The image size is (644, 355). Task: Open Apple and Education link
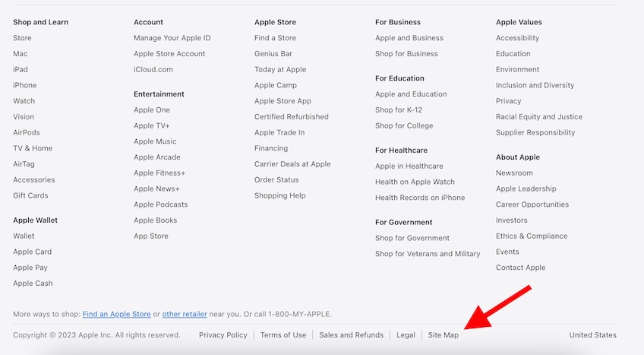click(411, 94)
